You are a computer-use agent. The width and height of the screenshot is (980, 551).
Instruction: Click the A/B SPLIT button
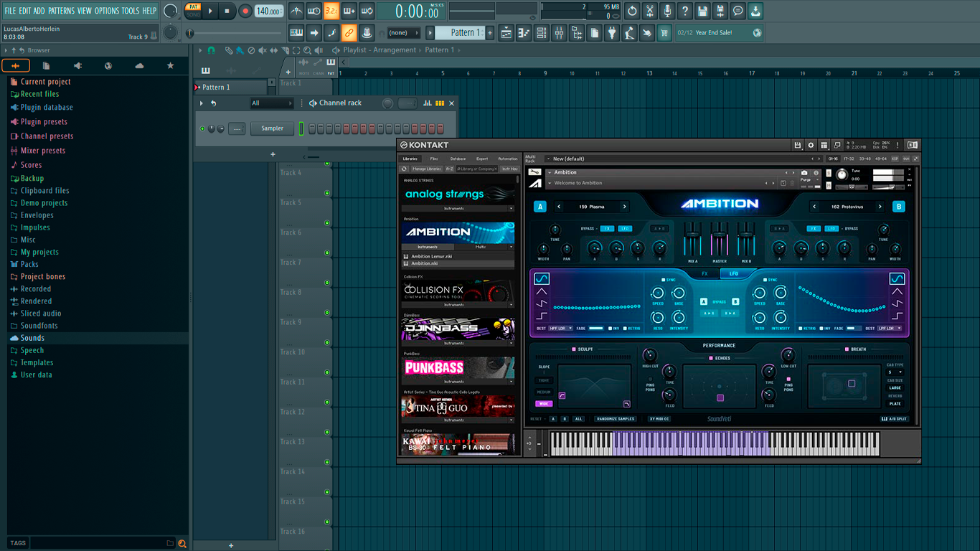[x=894, y=419]
